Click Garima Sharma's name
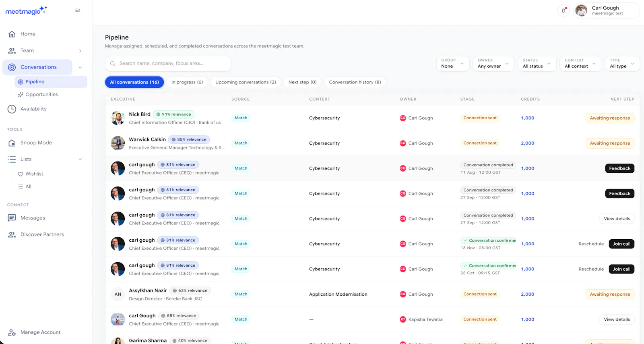Screen dimensions: 644x344 click(x=148, y=341)
